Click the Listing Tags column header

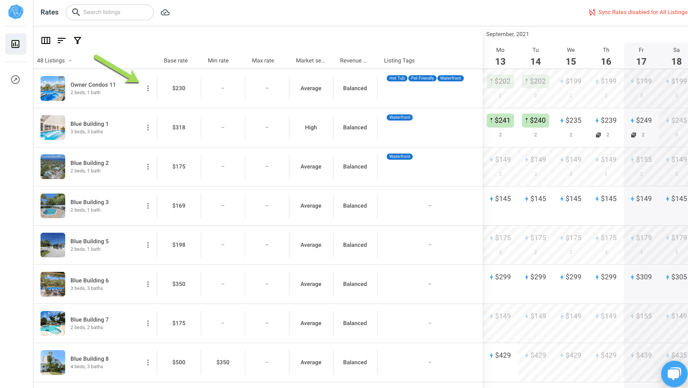tap(399, 61)
